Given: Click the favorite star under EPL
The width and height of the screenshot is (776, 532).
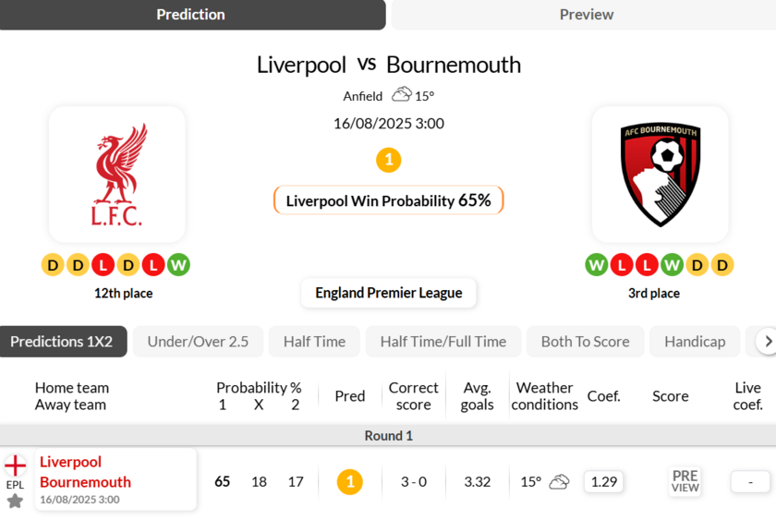Looking at the screenshot, I should 15,501.
